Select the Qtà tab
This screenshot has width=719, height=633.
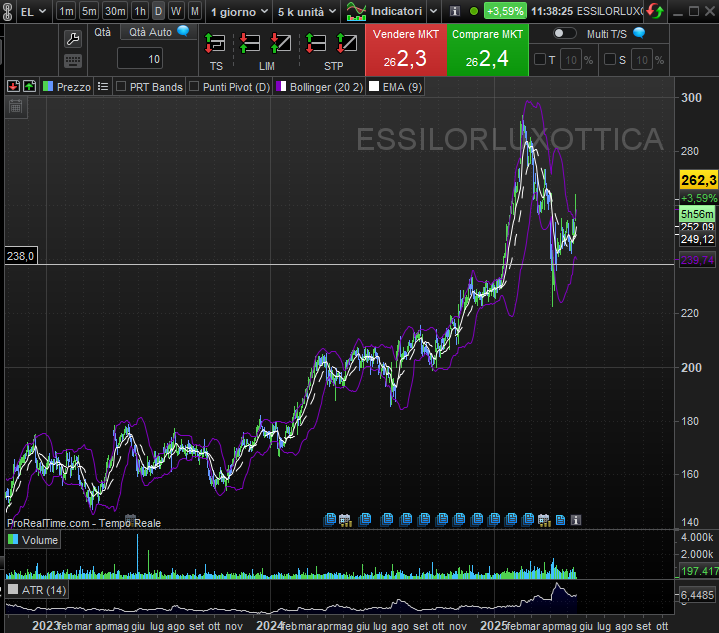[103, 32]
